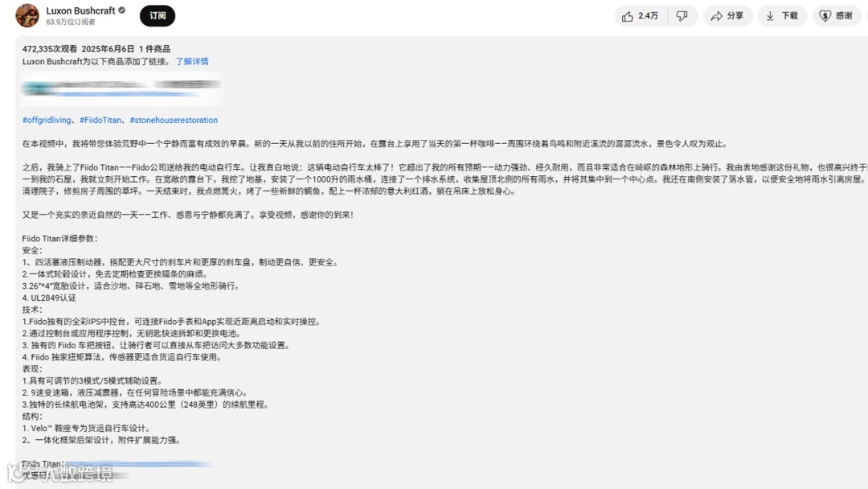
Task: Open the Luxon Bushcraft channel name
Action: (x=80, y=10)
